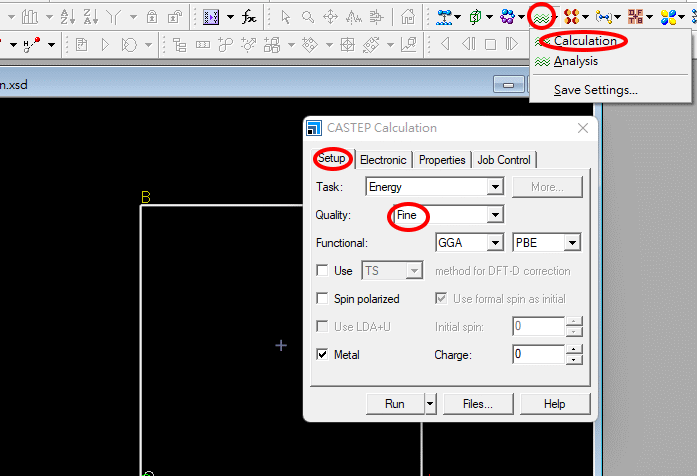Choose Analysis from the CASTEP menu
697x476 pixels.
tap(576, 61)
